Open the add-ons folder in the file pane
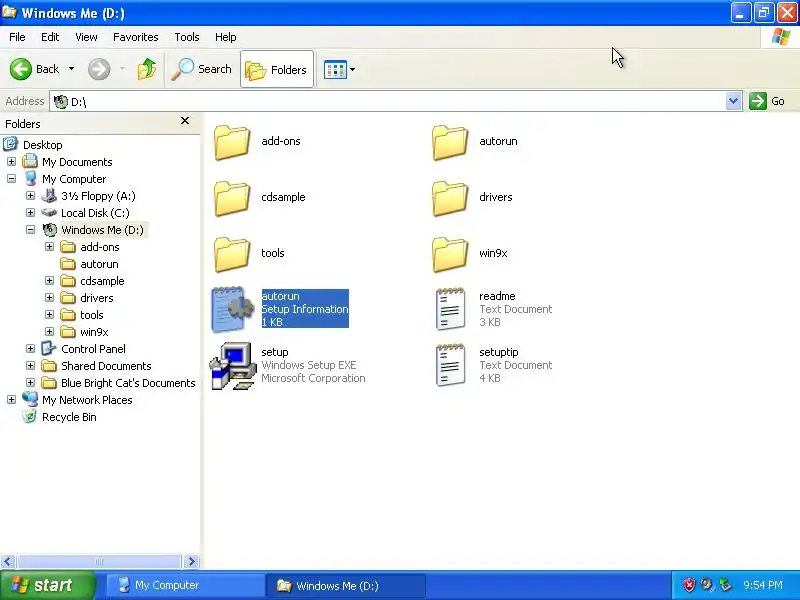Viewport: 800px width, 600px height. (232, 142)
